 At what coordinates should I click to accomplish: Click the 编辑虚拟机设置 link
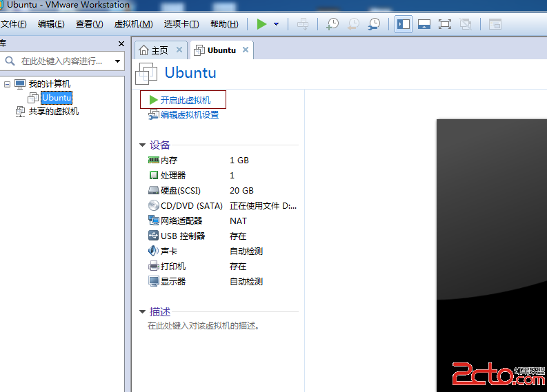[190, 114]
